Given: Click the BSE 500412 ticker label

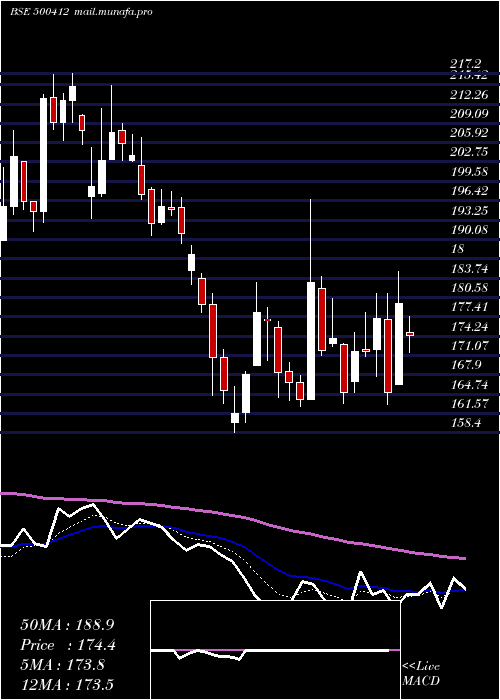Looking at the screenshot, I should tap(39, 12).
